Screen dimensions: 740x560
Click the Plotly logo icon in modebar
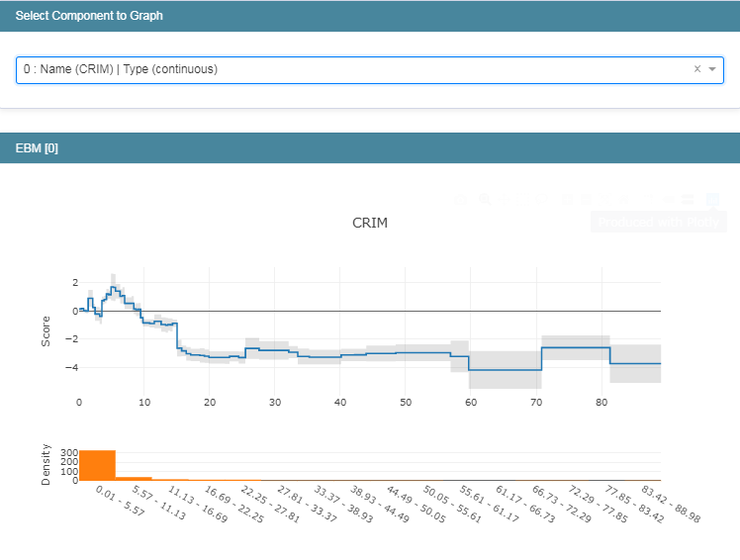[712, 199]
